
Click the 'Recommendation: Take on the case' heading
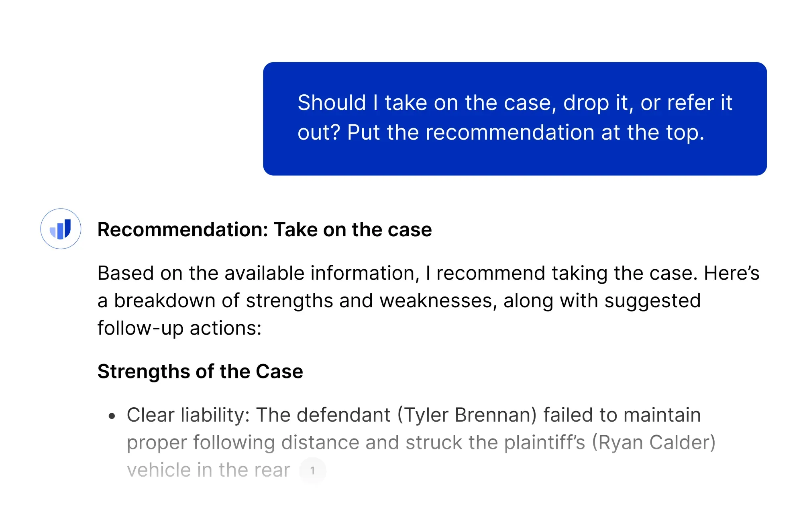pos(265,230)
